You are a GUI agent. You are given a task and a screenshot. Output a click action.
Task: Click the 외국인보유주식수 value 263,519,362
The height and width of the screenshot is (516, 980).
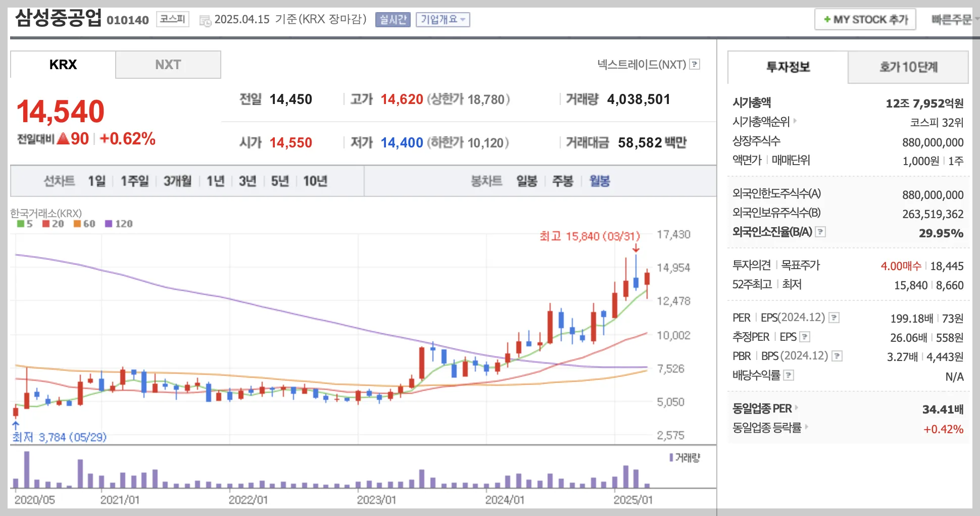[x=933, y=214]
